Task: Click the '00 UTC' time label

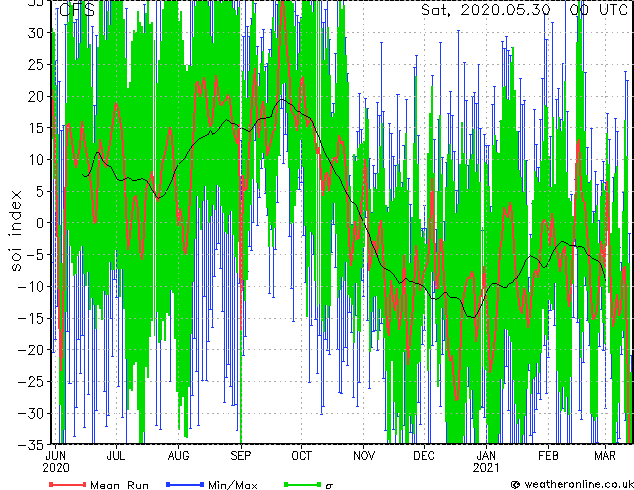Action: coord(599,10)
